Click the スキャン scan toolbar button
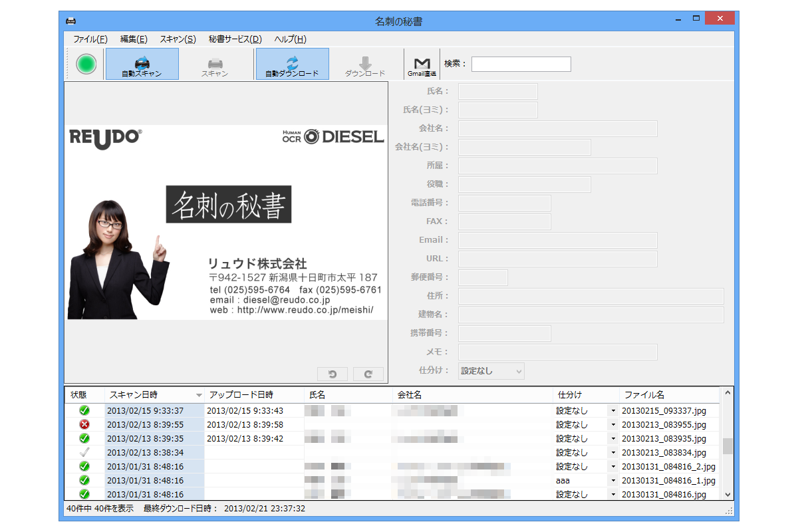798x532 pixels. [x=215, y=64]
